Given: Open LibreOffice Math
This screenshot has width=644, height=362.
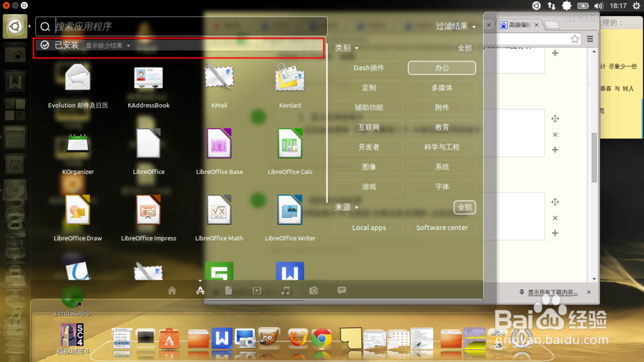Looking at the screenshot, I should pos(219,218).
